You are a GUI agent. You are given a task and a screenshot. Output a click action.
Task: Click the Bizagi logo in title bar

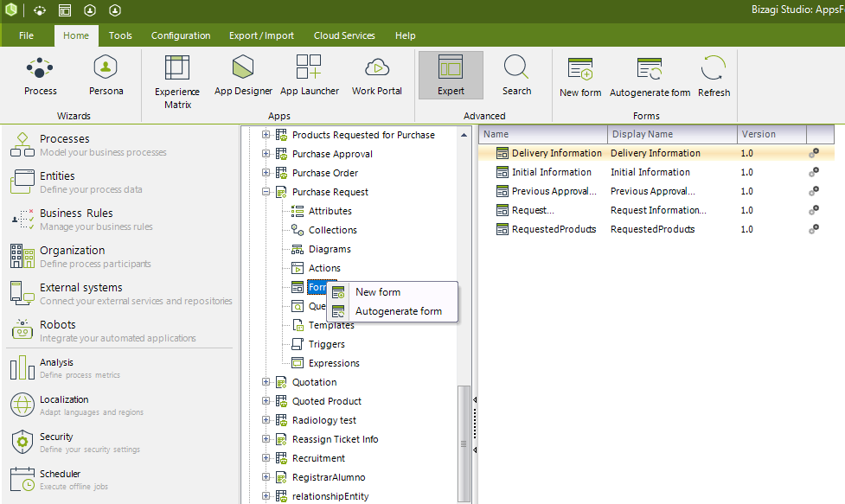coord(10,10)
